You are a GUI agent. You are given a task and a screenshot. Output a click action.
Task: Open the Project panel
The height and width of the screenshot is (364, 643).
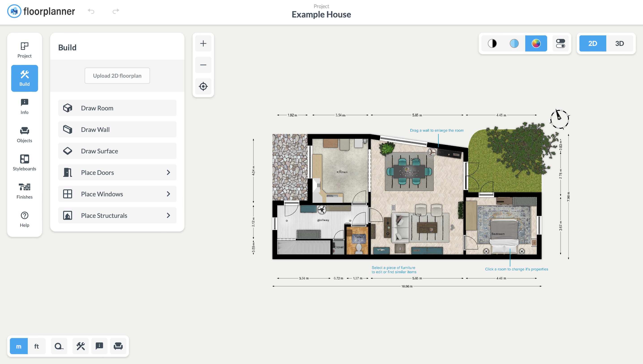point(24,49)
